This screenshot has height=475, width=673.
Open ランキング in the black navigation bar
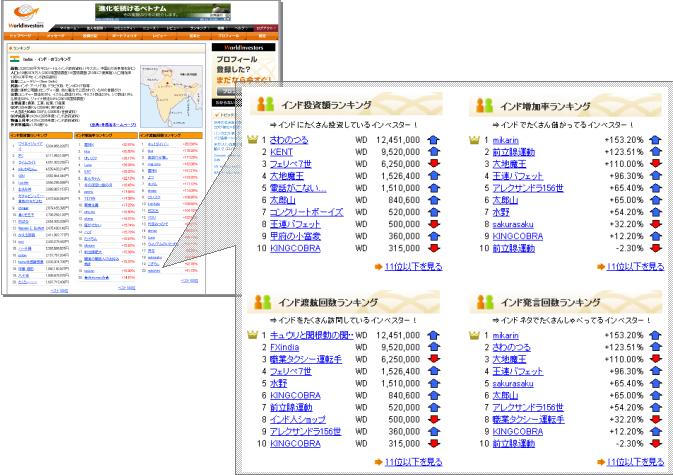pos(198,28)
